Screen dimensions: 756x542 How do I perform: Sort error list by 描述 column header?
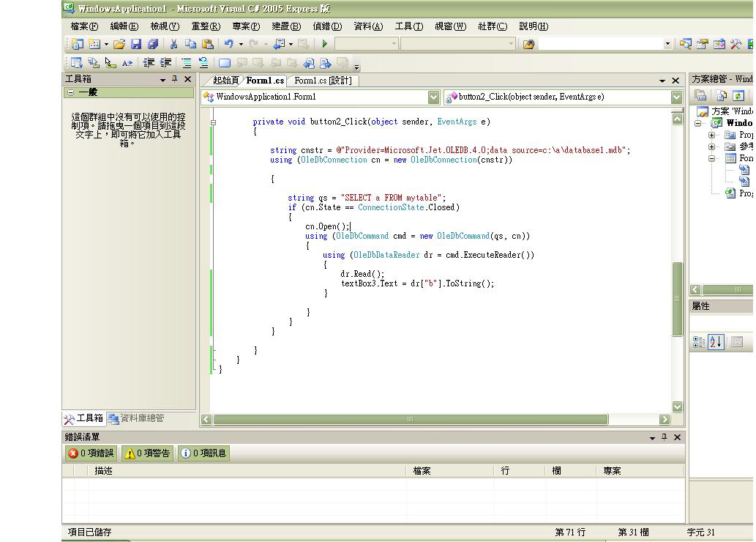[x=247, y=470]
